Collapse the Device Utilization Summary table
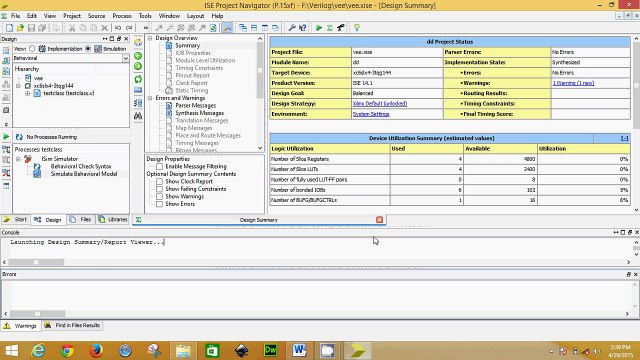 624,138
